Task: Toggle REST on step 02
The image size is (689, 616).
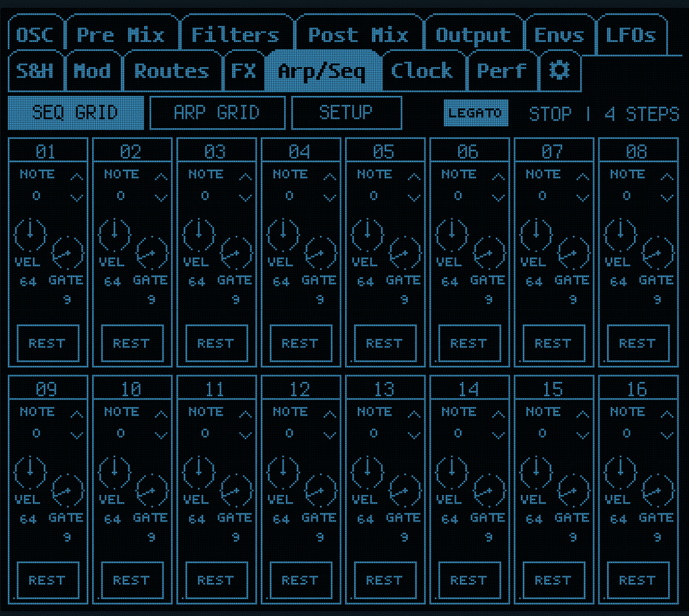Action: (133, 343)
